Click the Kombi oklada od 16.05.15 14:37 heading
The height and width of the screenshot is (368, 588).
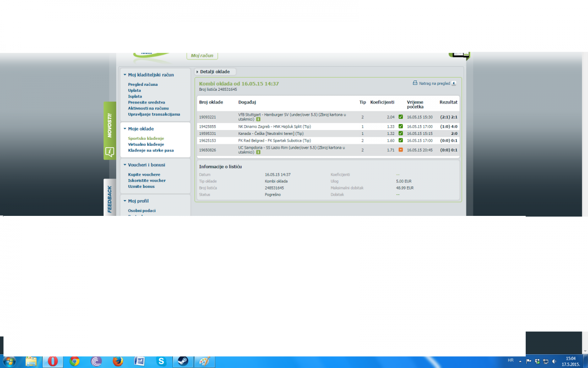click(x=239, y=83)
